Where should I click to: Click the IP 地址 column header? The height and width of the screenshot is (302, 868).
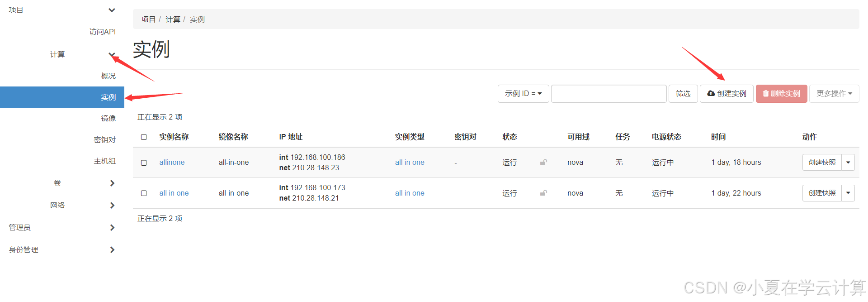click(291, 137)
